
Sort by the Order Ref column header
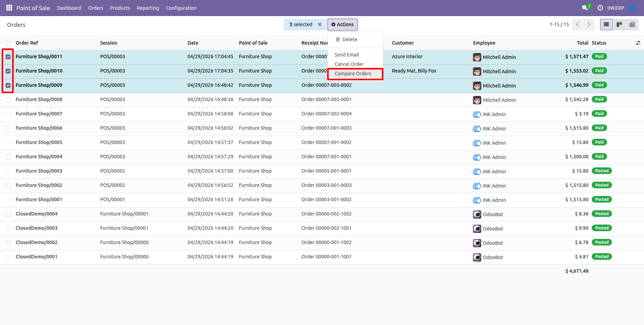[27, 43]
